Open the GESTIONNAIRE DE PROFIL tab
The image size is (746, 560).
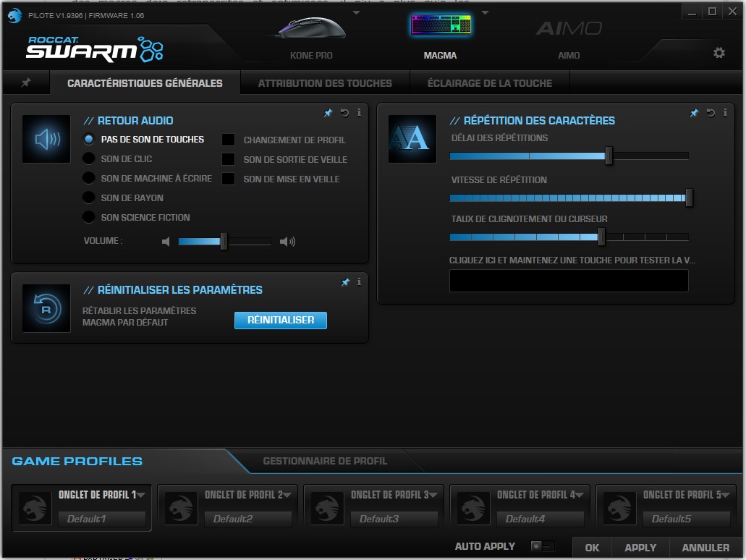coord(324,461)
